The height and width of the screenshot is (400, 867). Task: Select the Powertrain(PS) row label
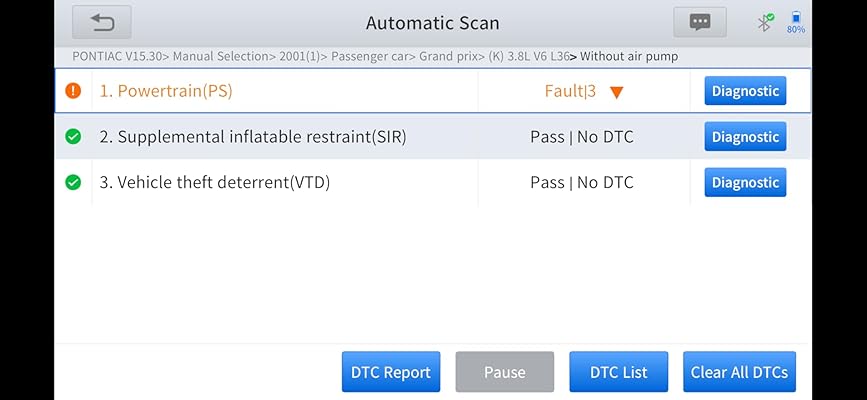[x=167, y=91]
